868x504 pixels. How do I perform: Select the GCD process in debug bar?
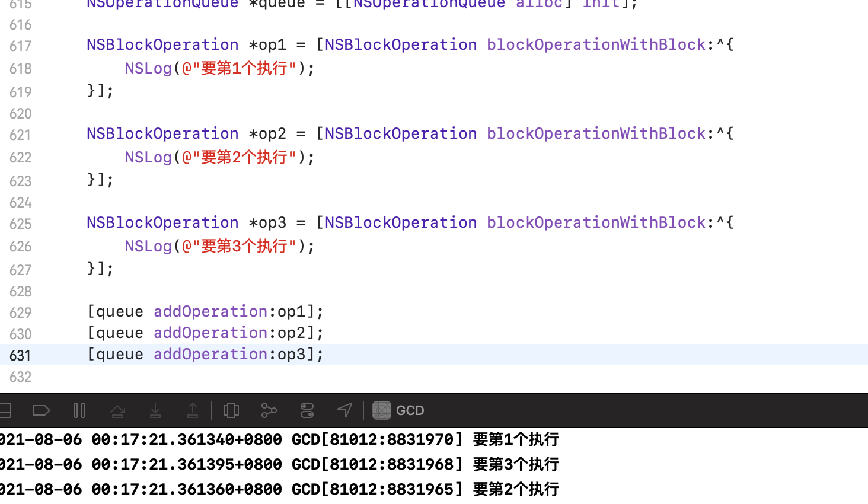(x=398, y=410)
